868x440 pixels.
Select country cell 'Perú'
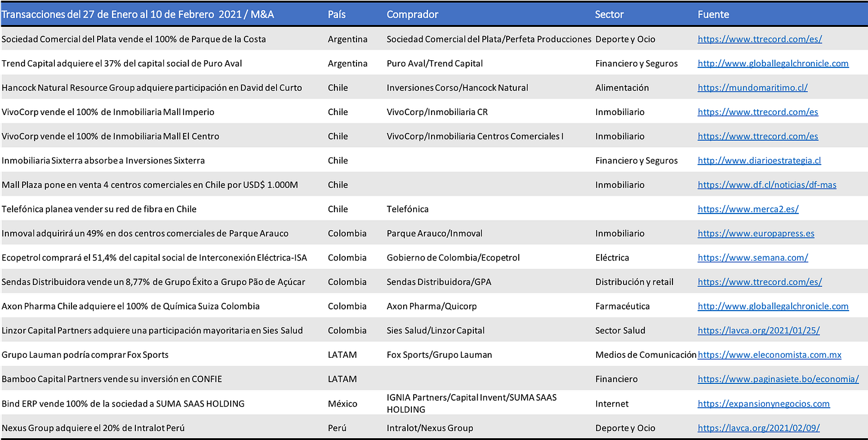[x=337, y=428]
